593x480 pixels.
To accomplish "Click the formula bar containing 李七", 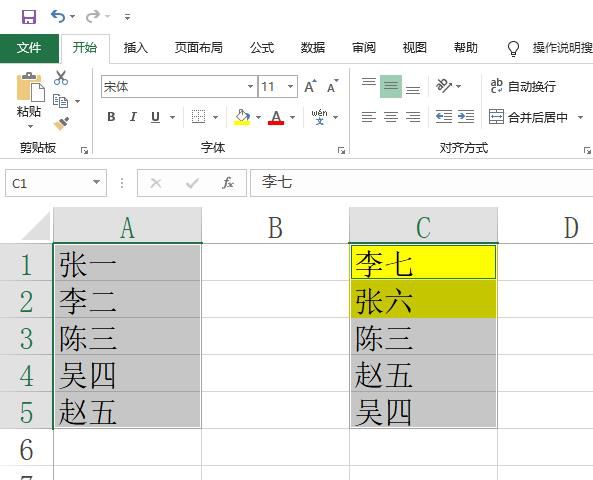I will (421, 183).
